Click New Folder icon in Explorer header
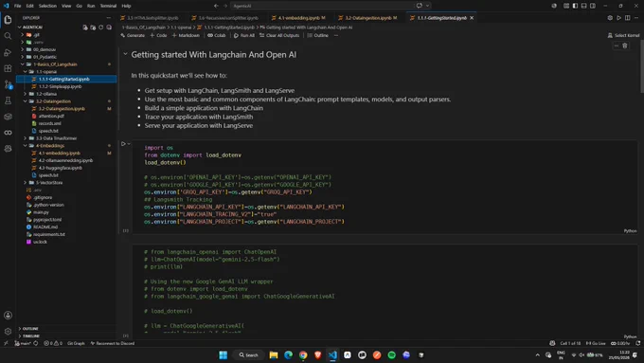The image size is (644, 363). point(93,27)
